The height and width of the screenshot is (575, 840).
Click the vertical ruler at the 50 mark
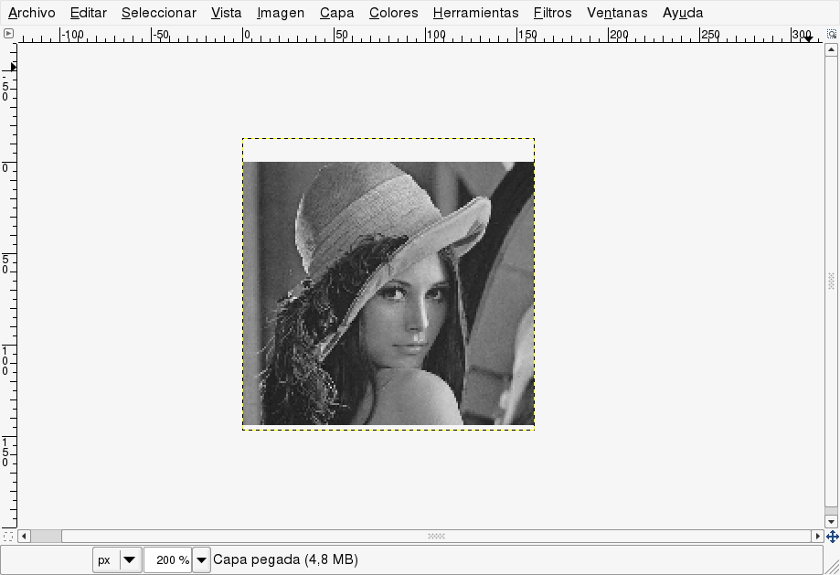point(5,264)
